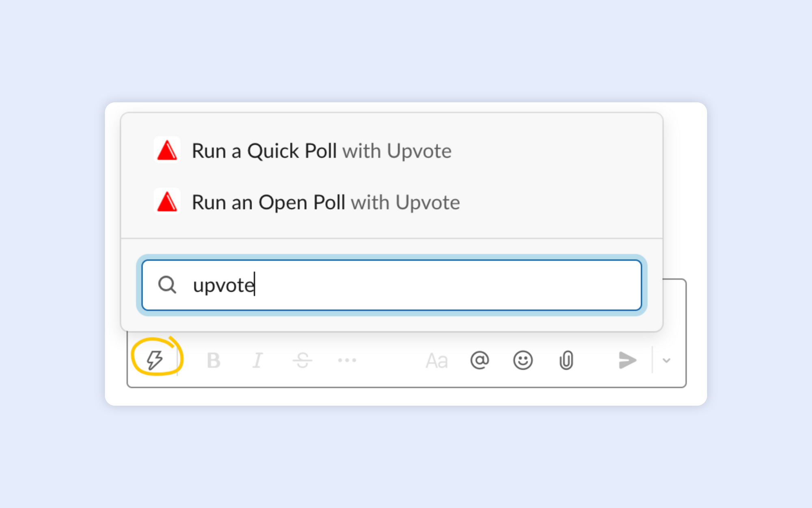
Task: Toggle italic text formatting
Action: 257,360
